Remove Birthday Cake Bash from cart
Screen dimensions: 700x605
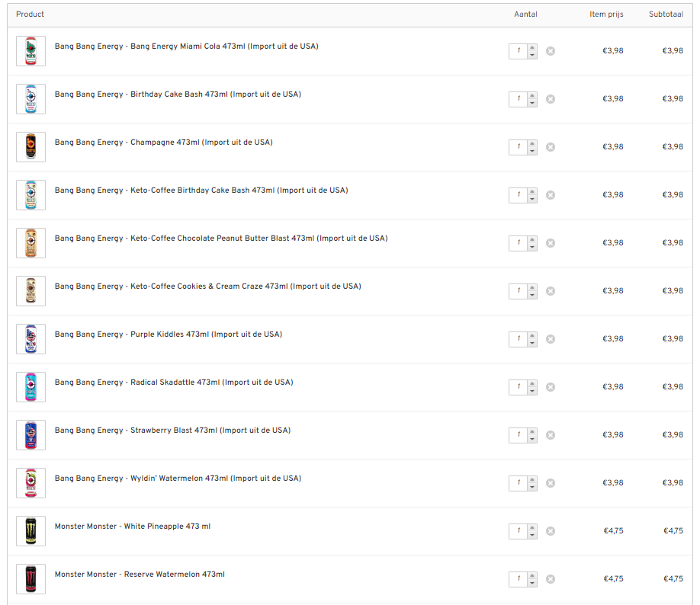[551, 99]
